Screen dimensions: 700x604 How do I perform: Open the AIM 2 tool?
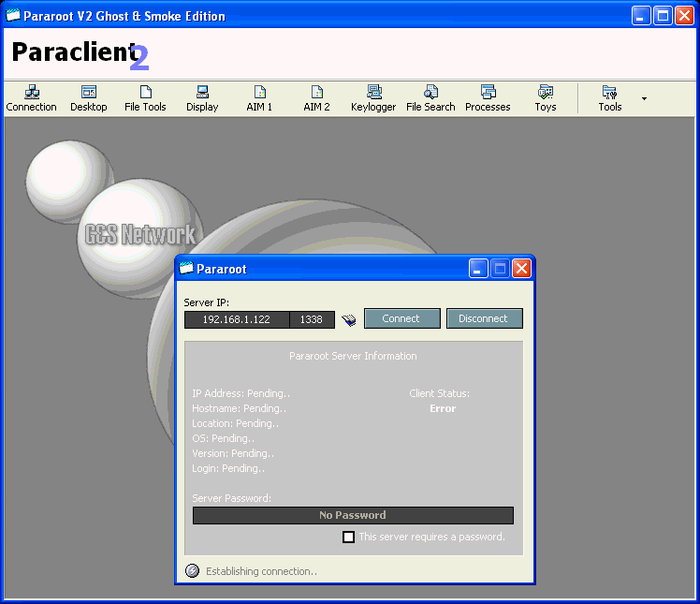[x=316, y=98]
